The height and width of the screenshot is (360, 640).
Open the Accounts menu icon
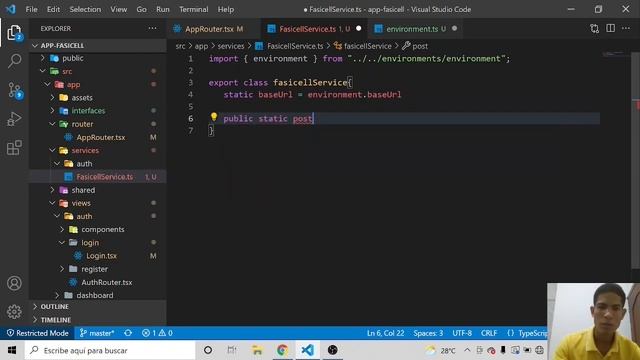click(x=14, y=283)
